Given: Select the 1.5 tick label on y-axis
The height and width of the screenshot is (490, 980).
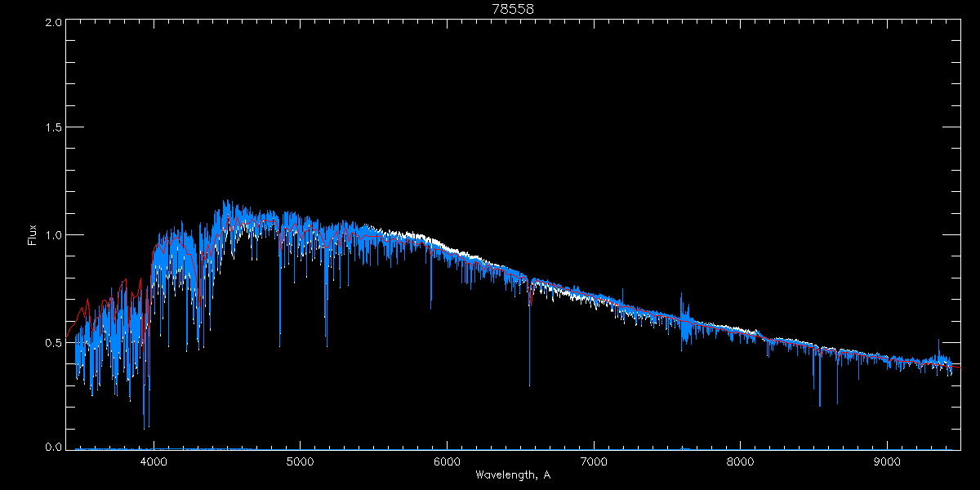Looking at the screenshot, I should pos(54,128).
